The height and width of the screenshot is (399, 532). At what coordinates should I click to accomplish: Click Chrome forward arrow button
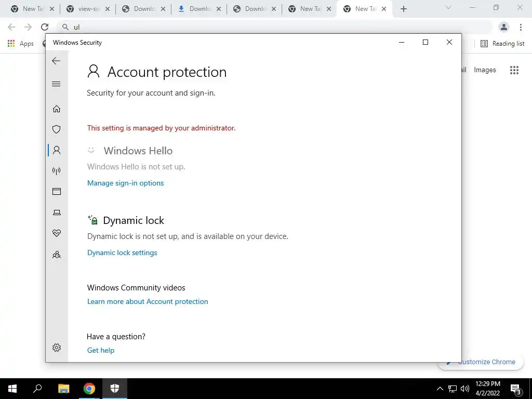pyautogui.click(x=28, y=27)
